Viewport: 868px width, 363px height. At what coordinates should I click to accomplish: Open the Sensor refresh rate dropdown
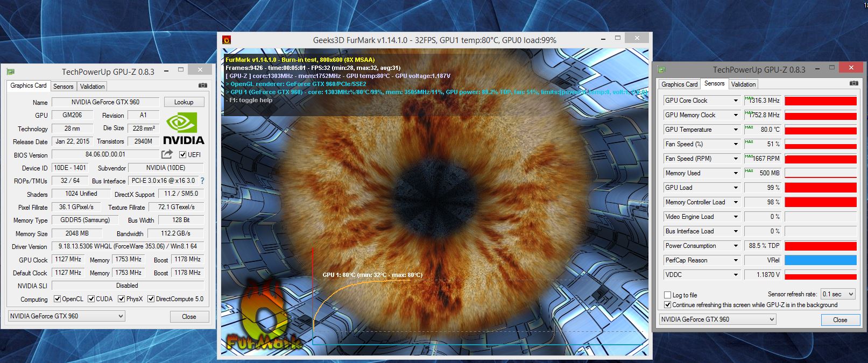[837, 294]
